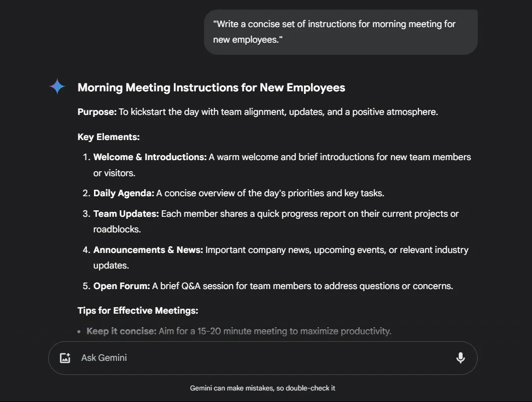Click the Gemini can make mistakes disclaimer
532x402 pixels.
[263, 388]
